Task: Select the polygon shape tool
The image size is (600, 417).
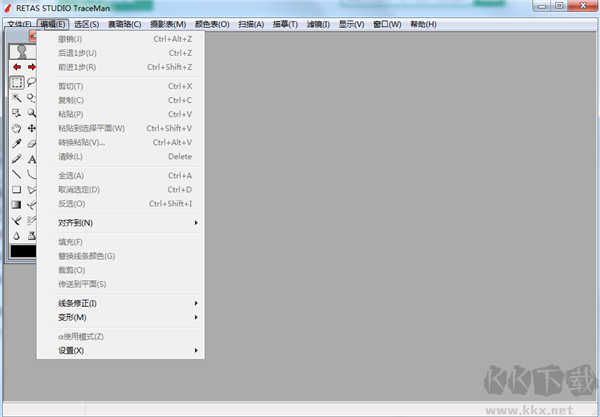Action: coord(31,189)
